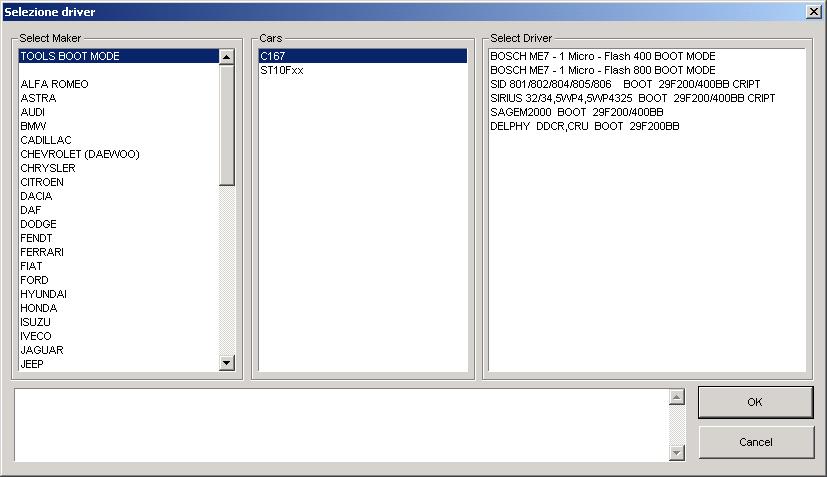
Task: Select CADILLAC in the maker list
Action: pos(119,140)
